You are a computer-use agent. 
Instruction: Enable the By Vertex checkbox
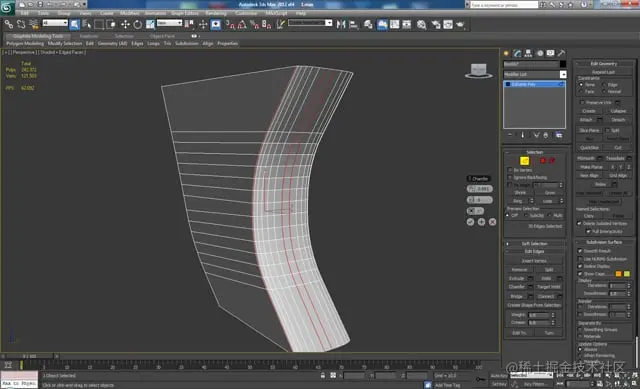click(x=509, y=170)
